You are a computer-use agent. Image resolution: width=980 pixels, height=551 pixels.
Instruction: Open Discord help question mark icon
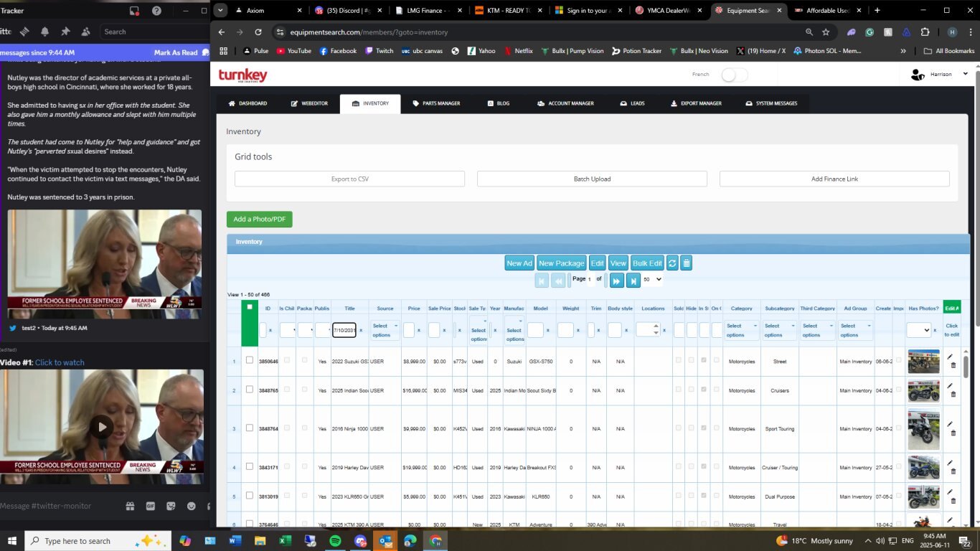[x=156, y=11]
